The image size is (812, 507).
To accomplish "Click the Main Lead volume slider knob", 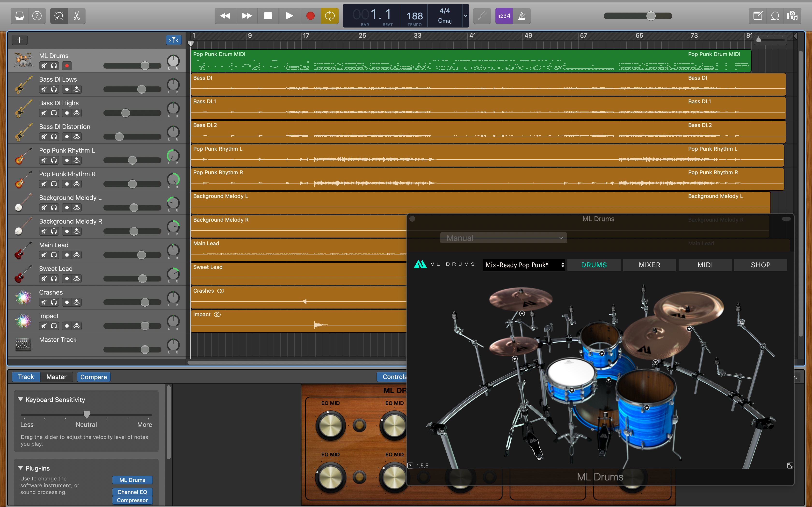I will (x=142, y=255).
